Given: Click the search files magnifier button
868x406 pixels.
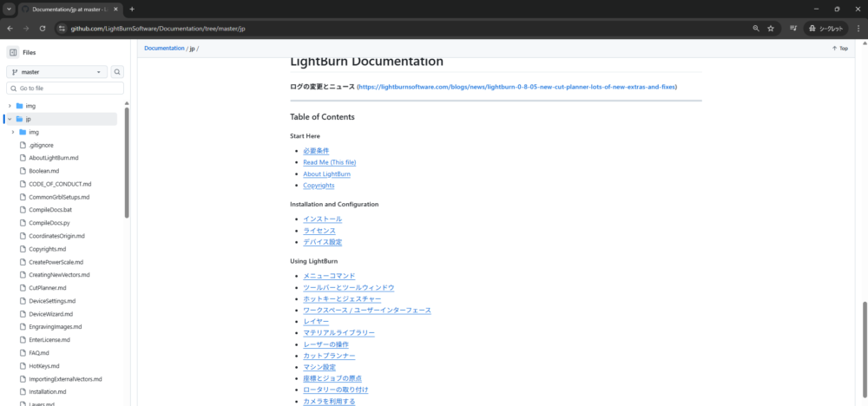Looking at the screenshot, I should click(117, 72).
